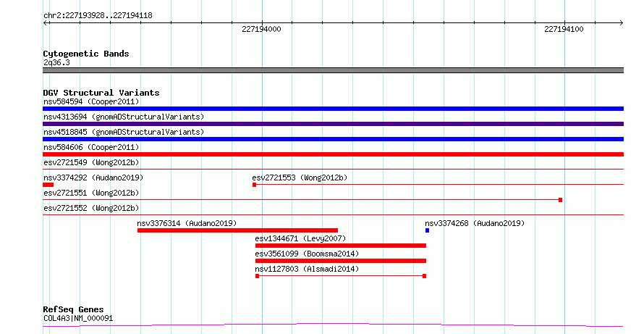Open variant esv1344671 (Levy2007) label
644x334 pixels.
[300, 238]
